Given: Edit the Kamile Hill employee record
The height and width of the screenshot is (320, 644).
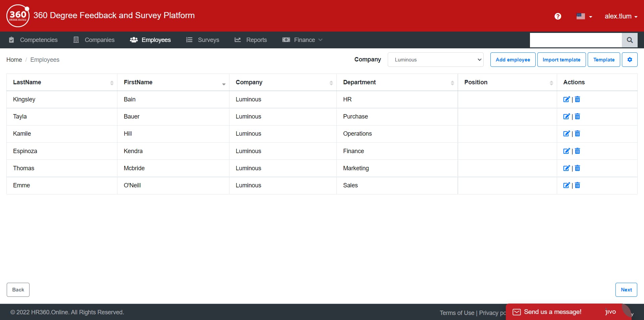Looking at the screenshot, I should coord(566,134).
